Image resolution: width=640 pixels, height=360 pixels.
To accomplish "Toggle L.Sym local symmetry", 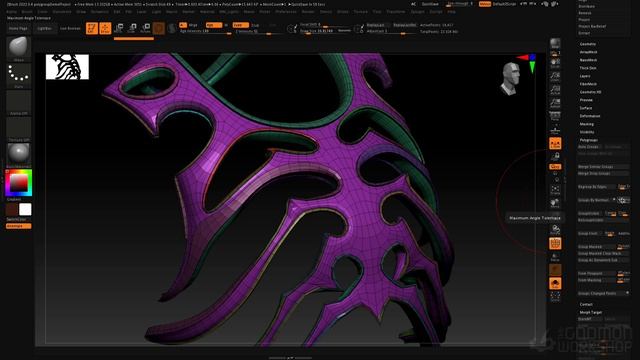I will [x=555, y=143].
